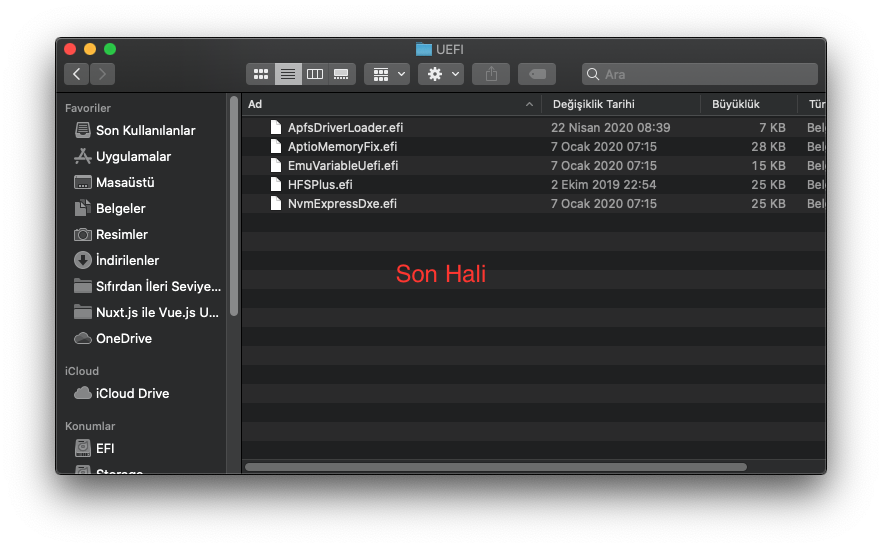Select the HFSPlus.efi file
This screenshot has height=548, width=882.
(x=319, y=185)
